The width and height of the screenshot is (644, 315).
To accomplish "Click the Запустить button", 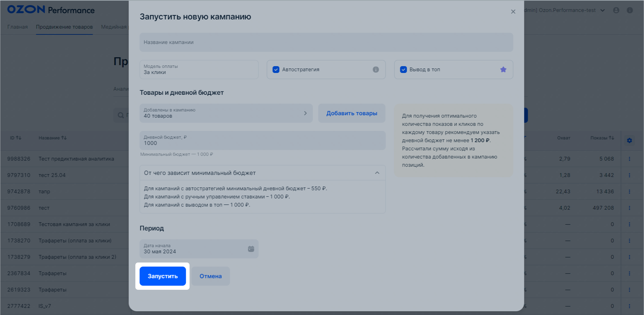I will coord(163,276).
